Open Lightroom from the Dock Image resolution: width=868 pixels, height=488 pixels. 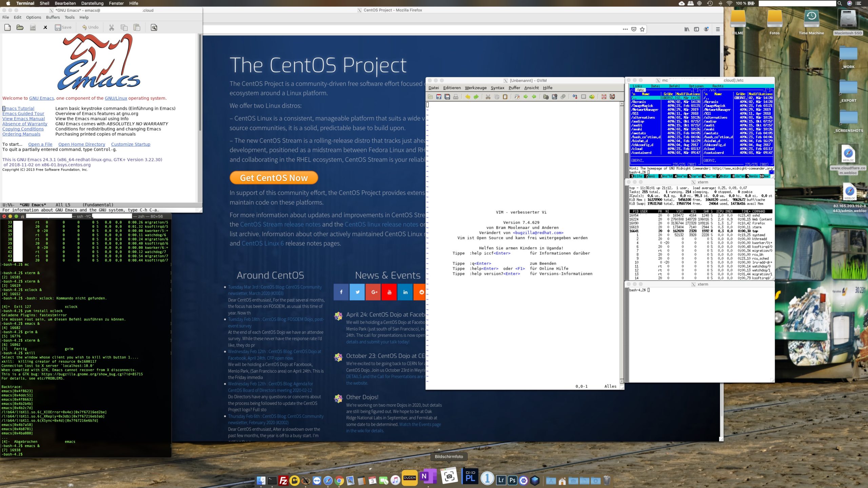coord(501,480)
